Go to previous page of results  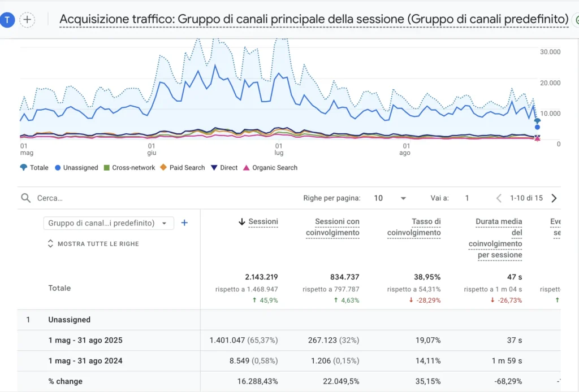[x=499, y=198]
